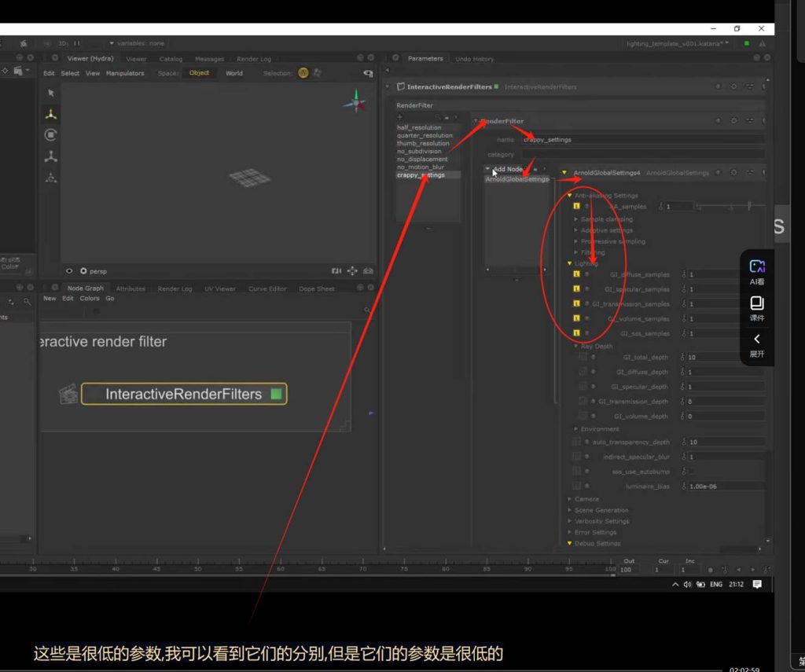Click the plus icon above render filter list
This screenshot has height=672, width=805.
point(399,117)
